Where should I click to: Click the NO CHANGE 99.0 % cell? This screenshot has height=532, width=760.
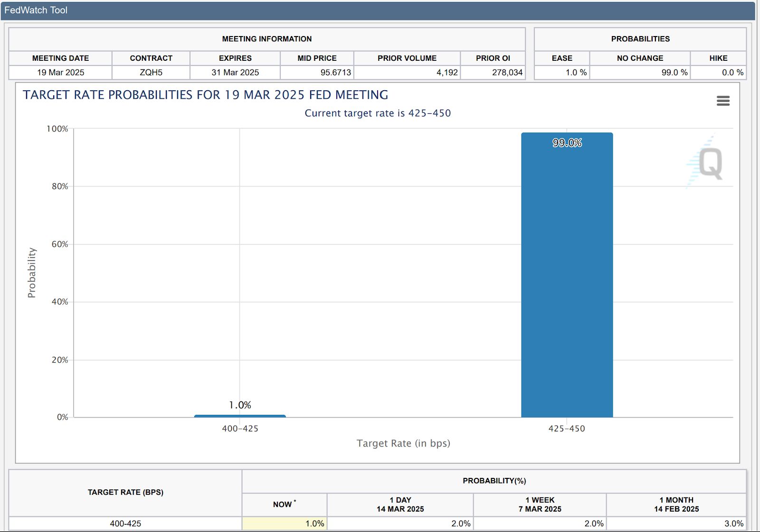(674, 72)
